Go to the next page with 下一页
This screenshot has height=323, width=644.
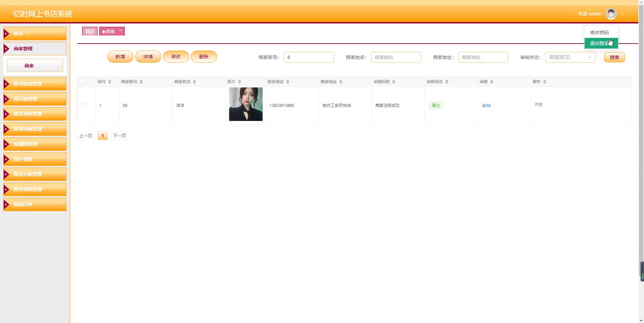tap(119, 136)
